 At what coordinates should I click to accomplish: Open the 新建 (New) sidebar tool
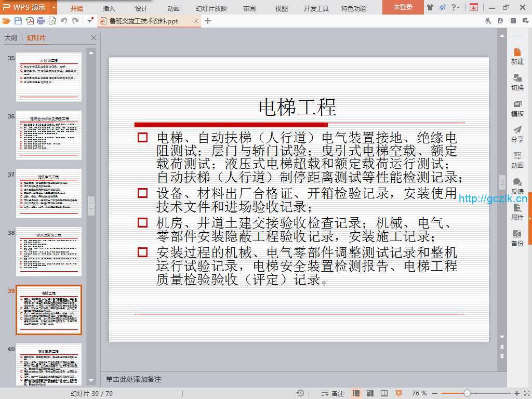[517, 56]
